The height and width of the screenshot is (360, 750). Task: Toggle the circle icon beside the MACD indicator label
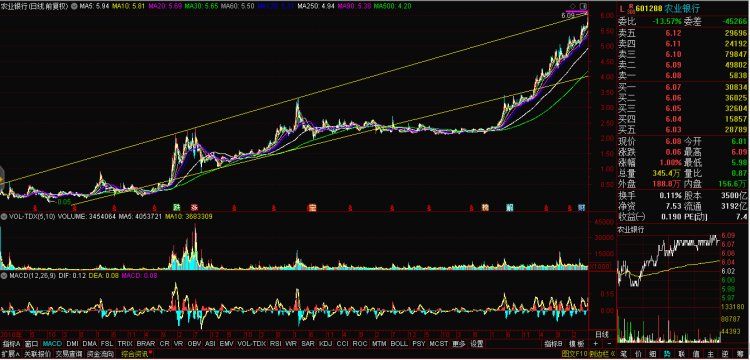(x=3, y=276)
